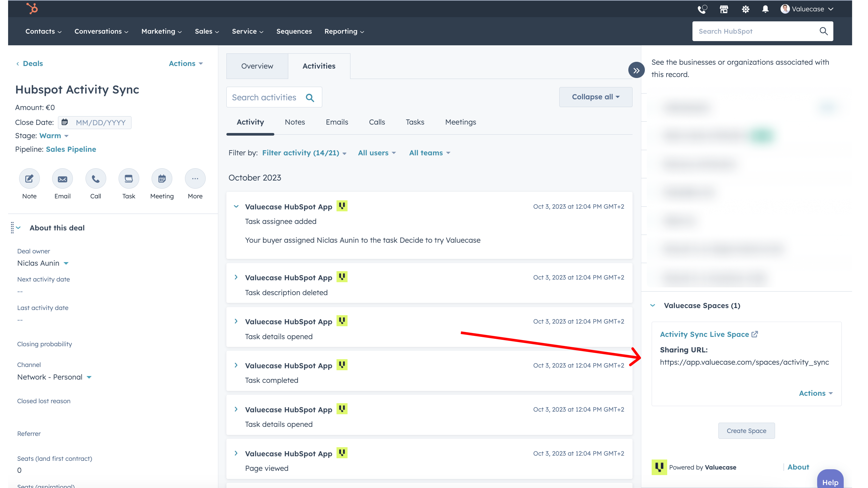
Task: Click the Call phone icon
Action: (x=96, y=179)
